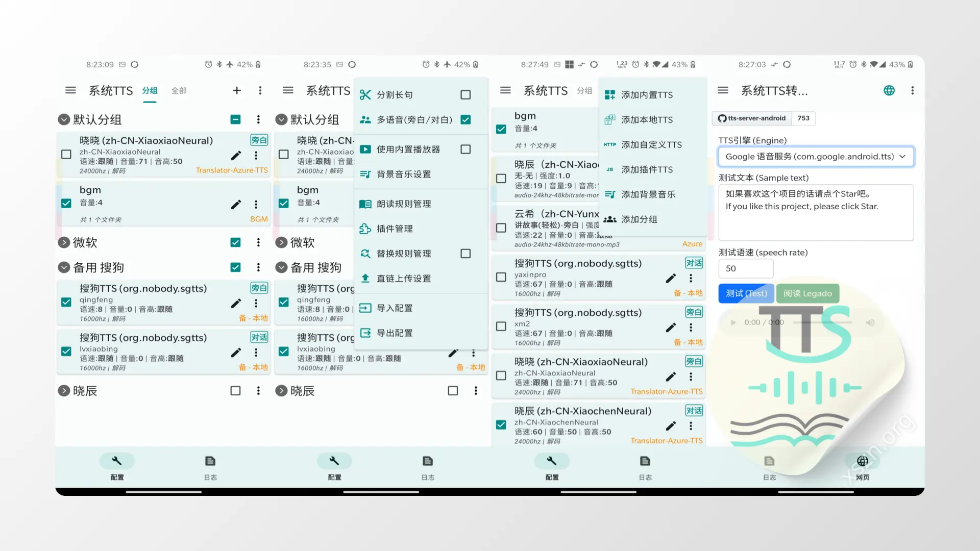This screenshot has height=551, width=980.
Task: Open 配置 wrench tab in second screen
Action: tap(334, 467)
